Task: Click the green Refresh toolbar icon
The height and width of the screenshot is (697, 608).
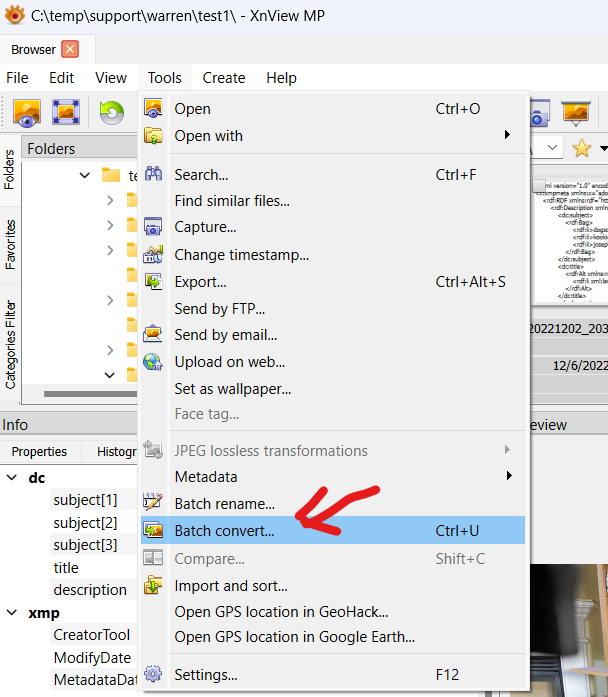Action: [x=112, y=112]
